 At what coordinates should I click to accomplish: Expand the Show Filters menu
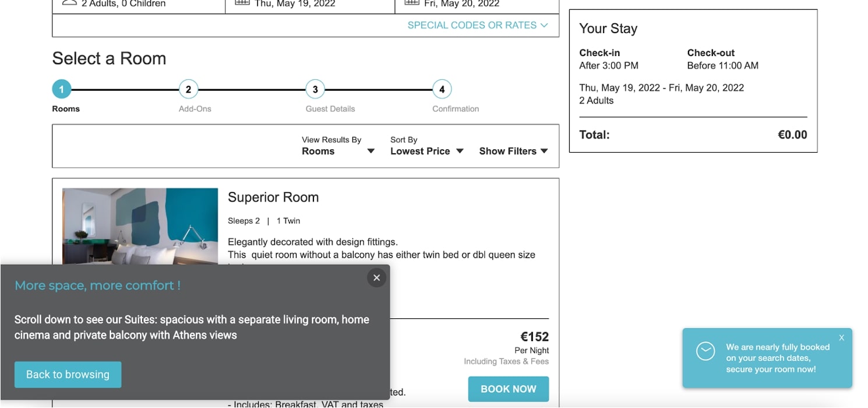[513, 151]
